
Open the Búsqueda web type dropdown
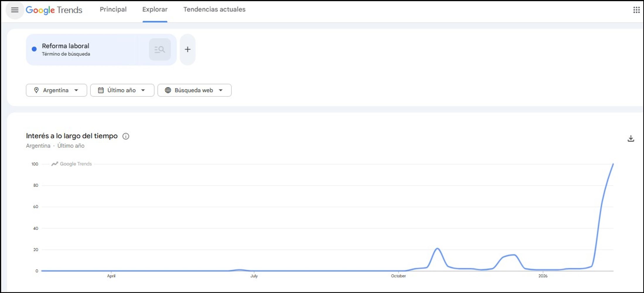(x=194, y=90)
